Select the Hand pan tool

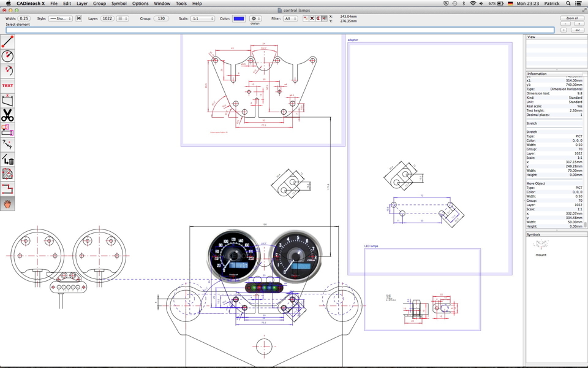(x=7, y=204)
